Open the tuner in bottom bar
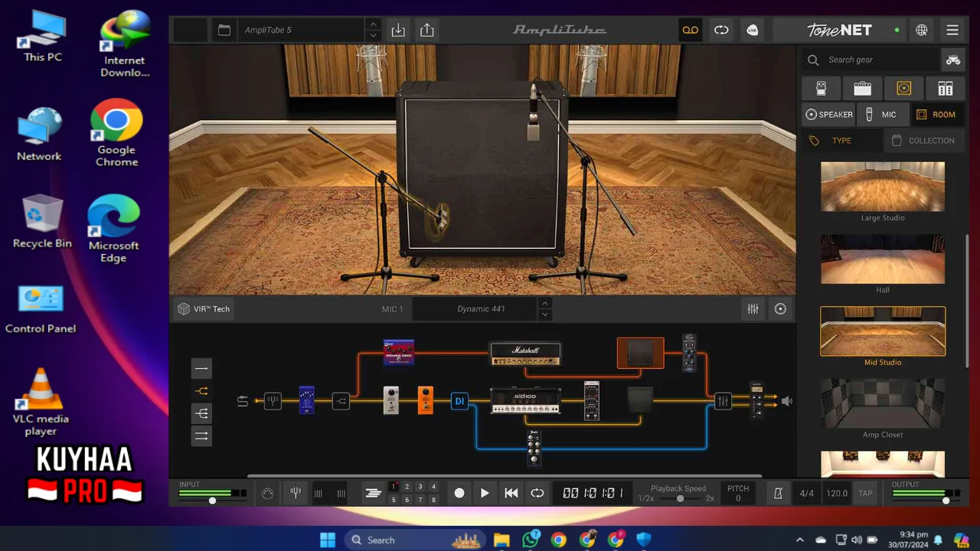The image size is (980, 551). click(x=296, y=494)
